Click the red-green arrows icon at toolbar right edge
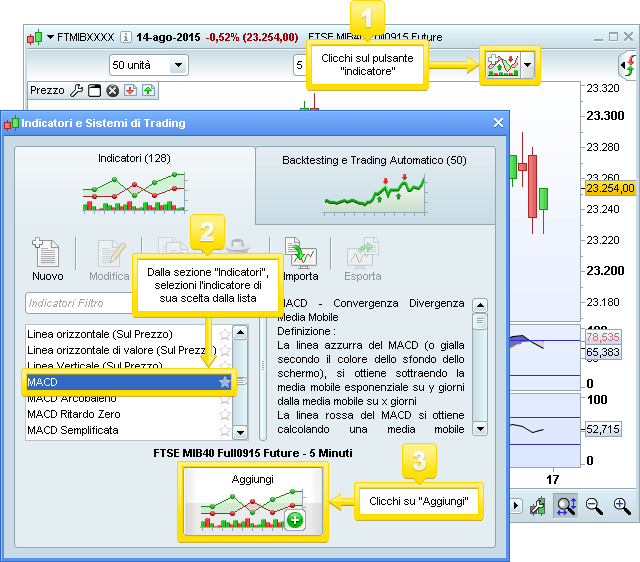This screenshot has width=640, height=562. coord(630,65)
